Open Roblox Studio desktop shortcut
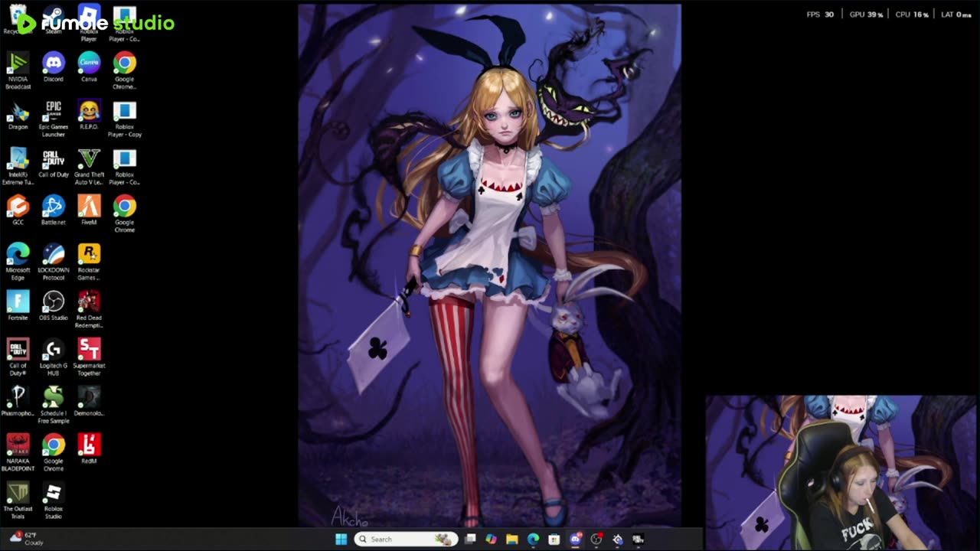 coord(54,500)
